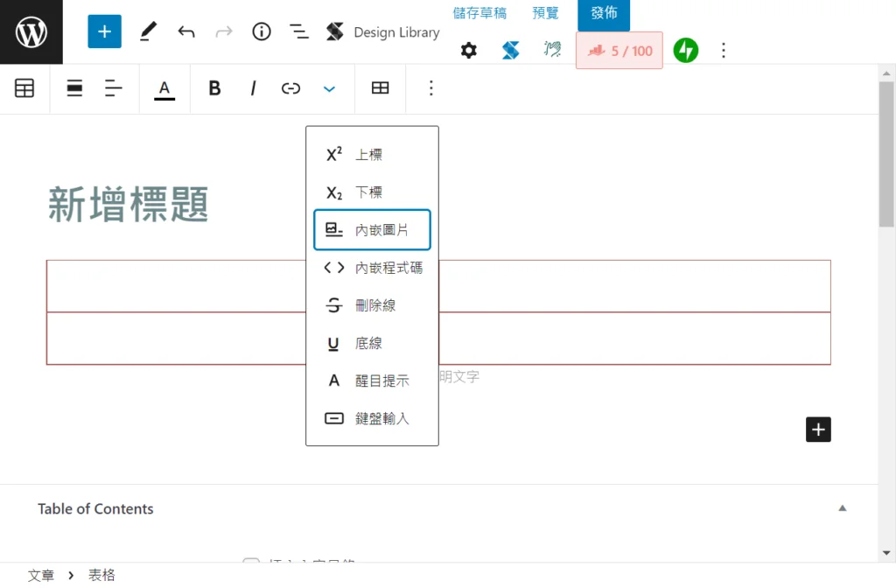
Task: Open the settings gear icon
Action: [469, 50]
